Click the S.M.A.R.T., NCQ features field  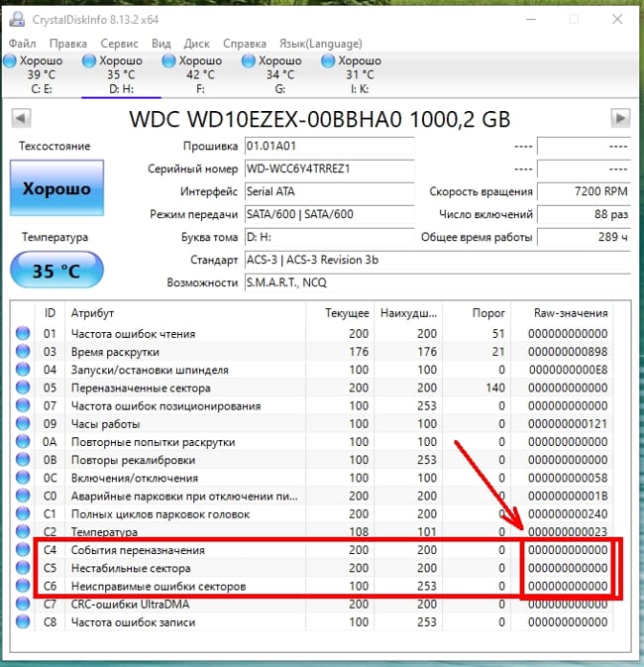438,282
